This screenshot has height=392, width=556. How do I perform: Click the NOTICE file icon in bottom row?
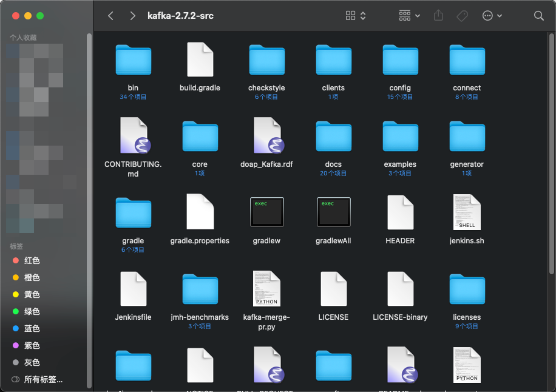200,365
